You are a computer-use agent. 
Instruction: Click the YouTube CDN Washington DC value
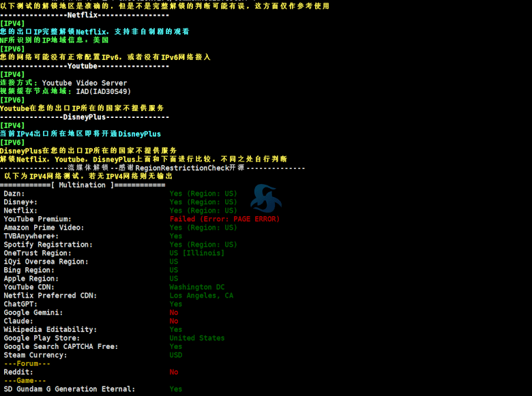tap(196, 287)
